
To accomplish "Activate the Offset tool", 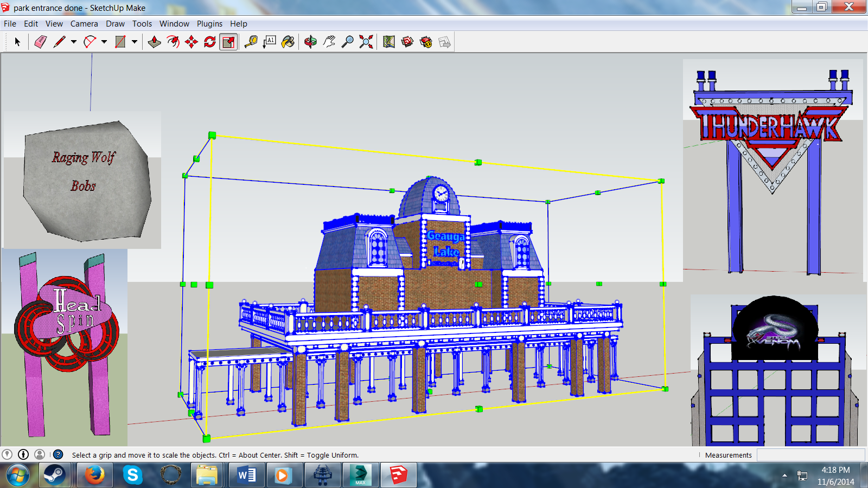I will [173, 42].
